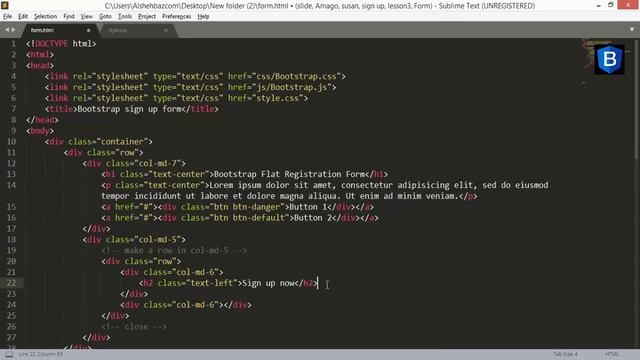Image resolution: width=640 pixels, height=360 pixels.
Task: Click the col-md-7 class value
Action: coord(158,163)
